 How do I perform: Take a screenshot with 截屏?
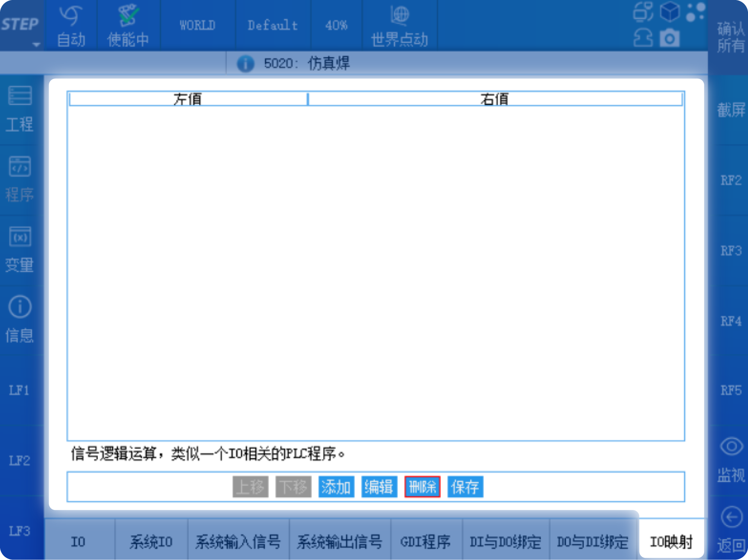(x=730, y=110)
